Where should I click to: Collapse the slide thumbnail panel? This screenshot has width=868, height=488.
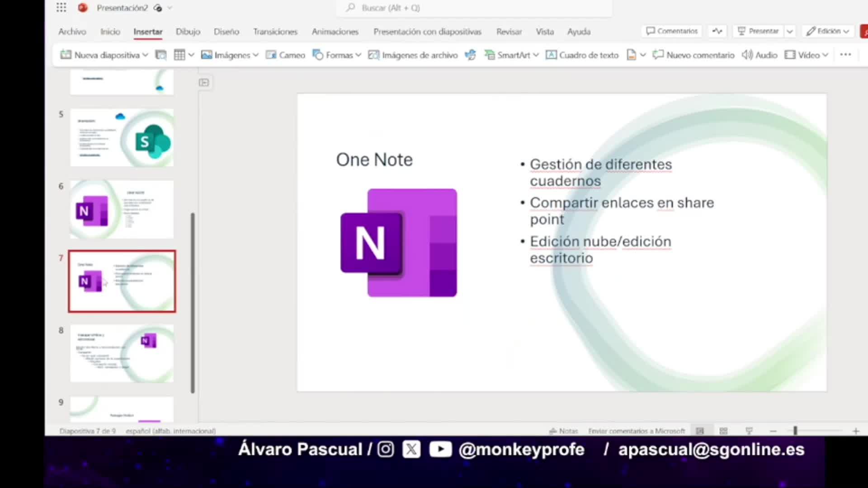pyautogui.click(x=204, y=82)
